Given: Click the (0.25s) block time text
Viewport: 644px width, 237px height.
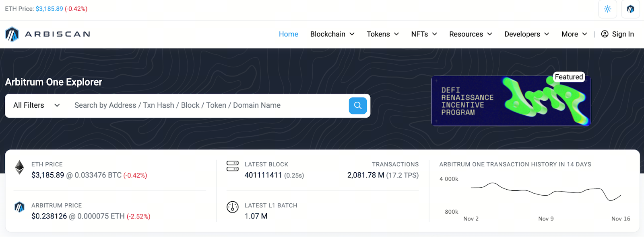Looking at the screenshot, I should tap(294, 176).
